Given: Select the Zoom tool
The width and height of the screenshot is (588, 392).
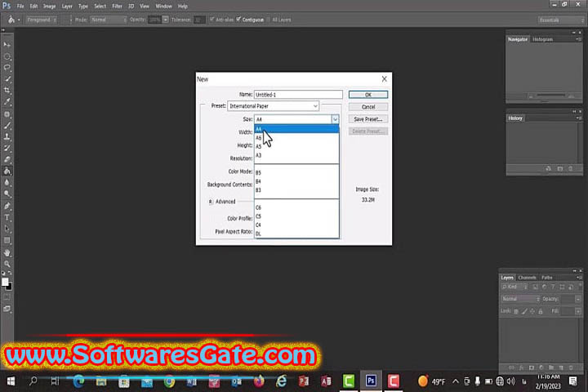Looking at the screenshot, I should (7, 264).
